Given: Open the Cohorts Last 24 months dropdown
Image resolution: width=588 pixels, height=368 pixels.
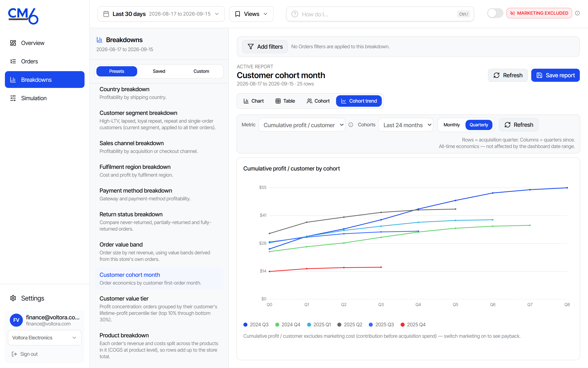Looking at the screenshot, I should click(x=405, y=125).
